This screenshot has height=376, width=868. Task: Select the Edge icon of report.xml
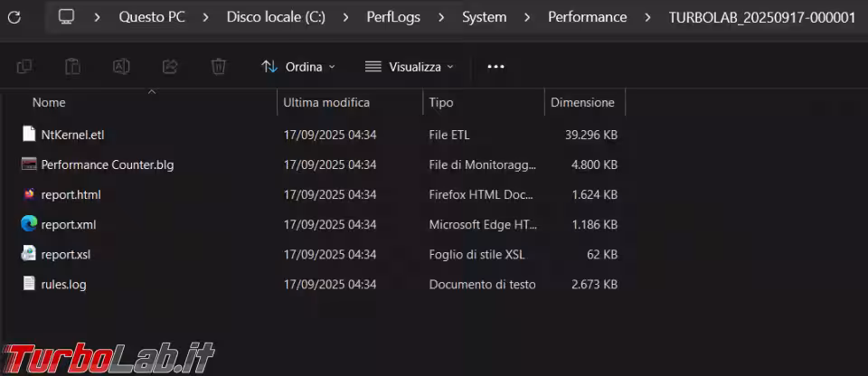(x=29, y=224)
